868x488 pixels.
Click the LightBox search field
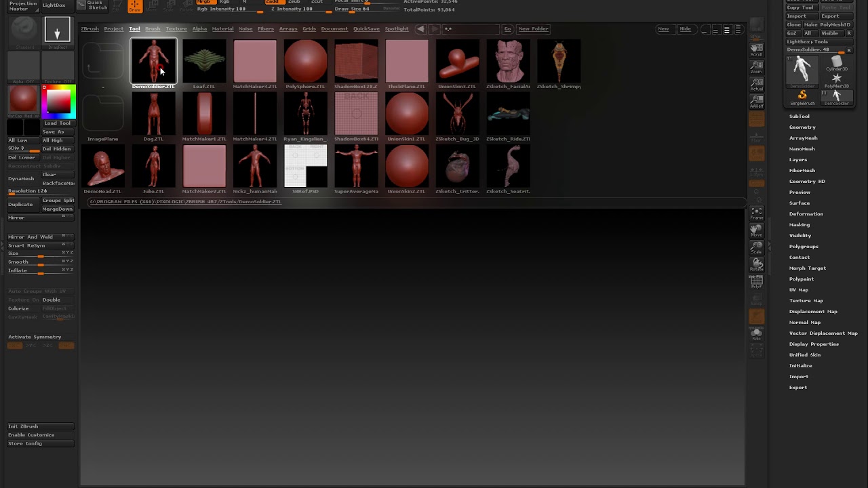point(471,28)
